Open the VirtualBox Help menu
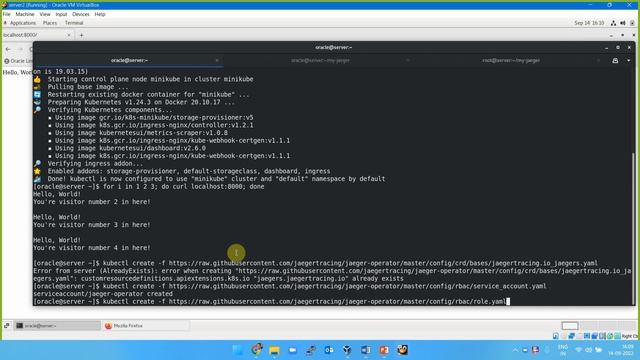 (100, 14)
